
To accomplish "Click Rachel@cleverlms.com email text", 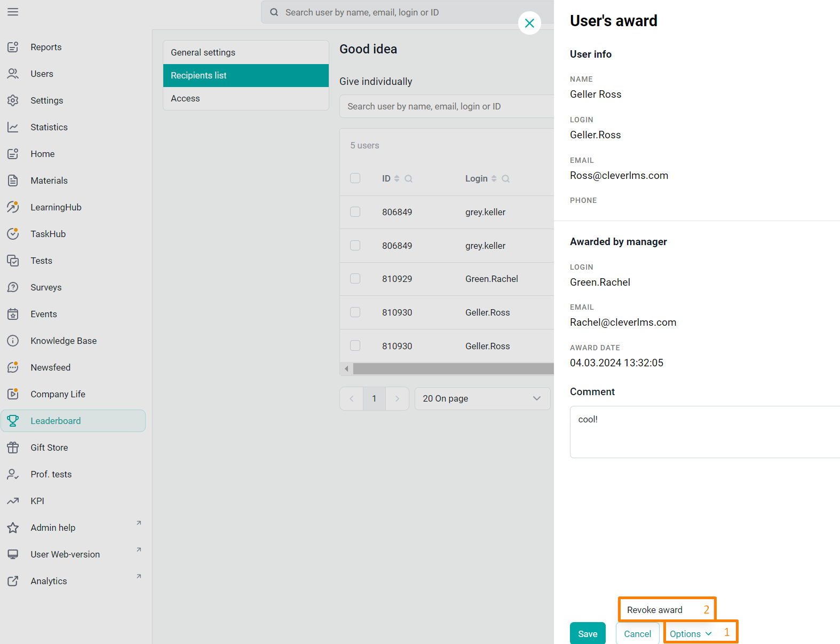I will coord(623,323).
